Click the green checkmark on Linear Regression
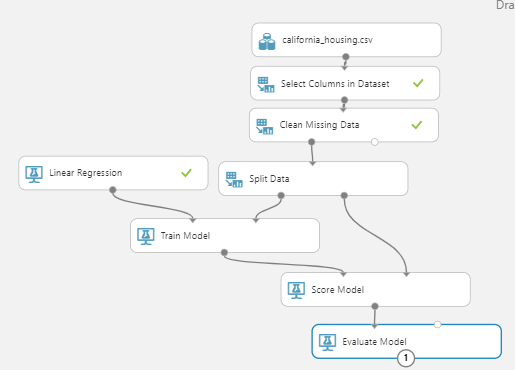Image resolution: width=515 pixels, height=370 pixels. tap(186, 173)
